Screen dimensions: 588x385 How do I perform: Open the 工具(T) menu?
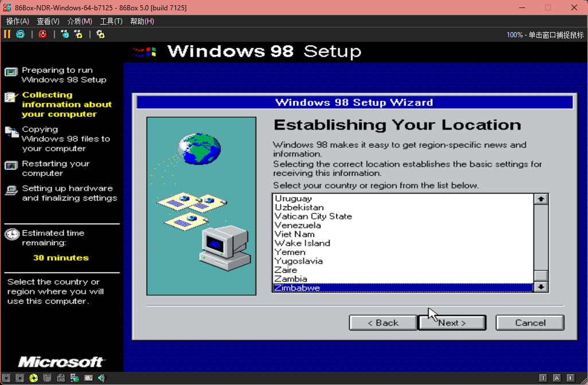(111, 21)
